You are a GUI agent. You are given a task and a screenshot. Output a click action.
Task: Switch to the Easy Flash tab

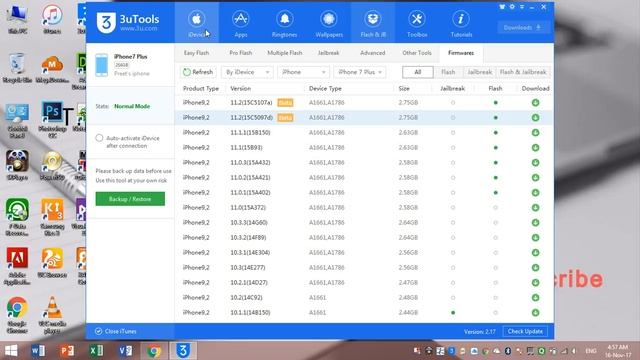coord(196,53)
